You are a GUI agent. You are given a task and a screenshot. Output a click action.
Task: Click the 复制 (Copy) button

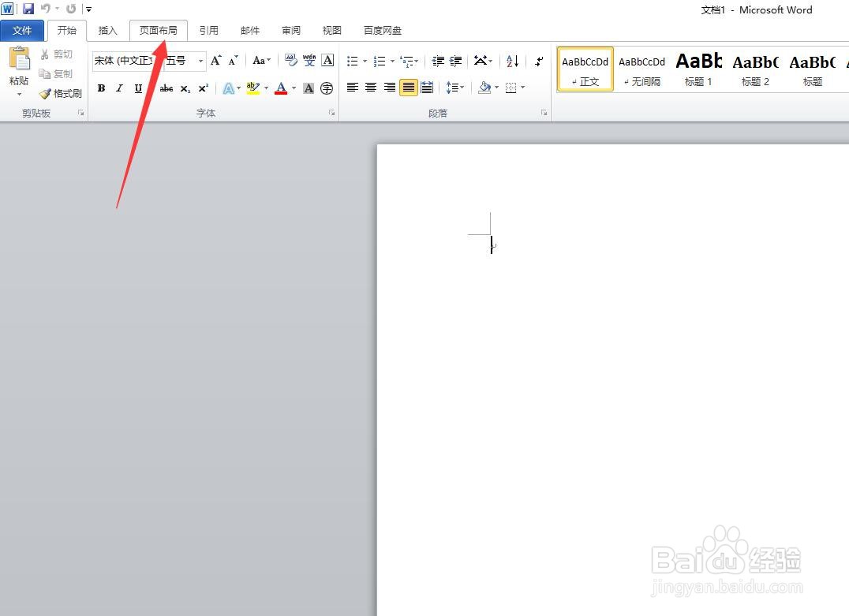[56, 73]
